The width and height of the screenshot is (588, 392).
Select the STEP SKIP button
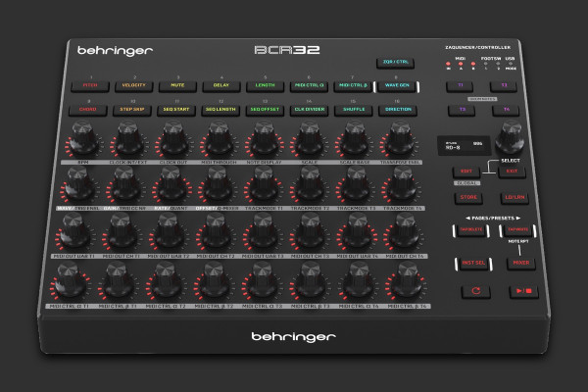(132, 110)
